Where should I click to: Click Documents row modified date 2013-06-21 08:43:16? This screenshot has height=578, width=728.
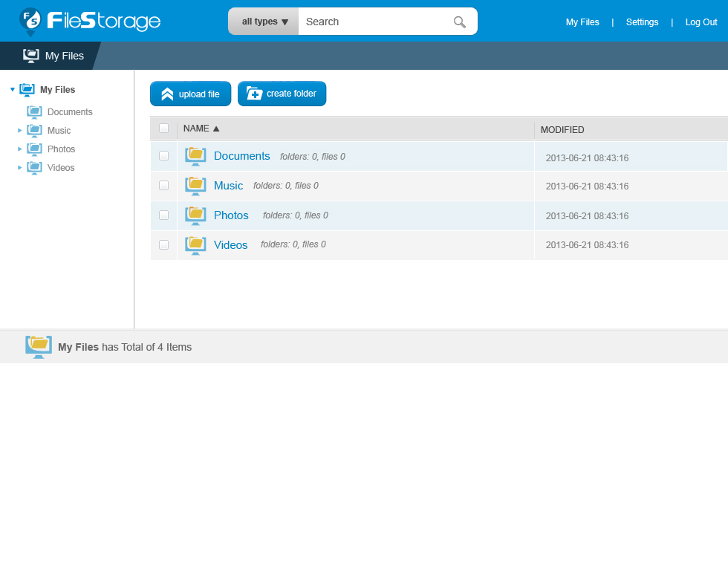[x=587, y=158]
